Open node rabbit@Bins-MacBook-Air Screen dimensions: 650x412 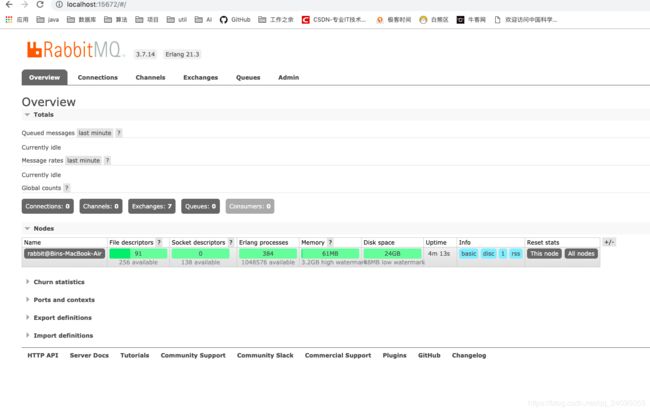[64, 254]
